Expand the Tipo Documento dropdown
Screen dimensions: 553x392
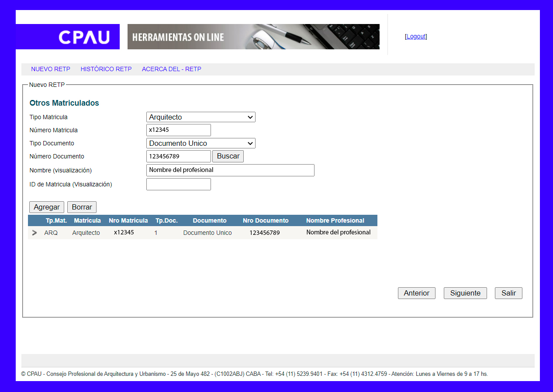coord(201,143)
